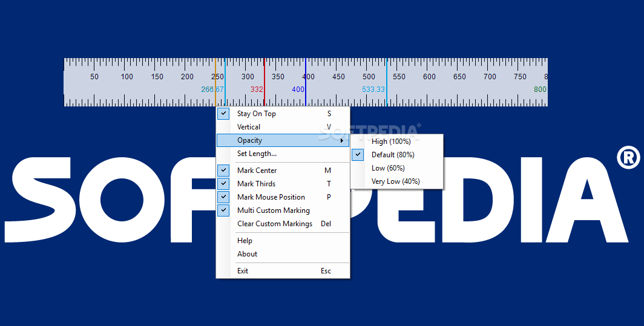The height and width of the screenshot is (326, 644).
Task: Toggle the Mark Center checkmark
Action: click(x=223, y=171)
